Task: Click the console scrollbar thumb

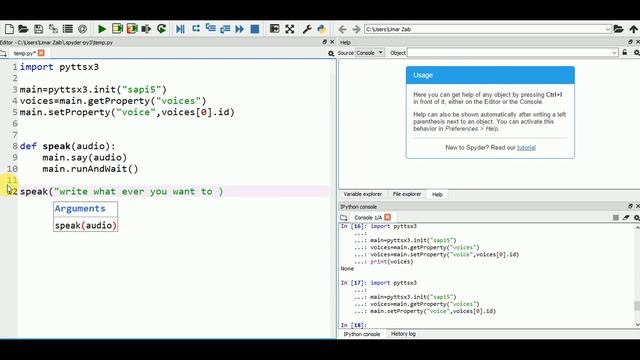Action: [x=637, y=306]
